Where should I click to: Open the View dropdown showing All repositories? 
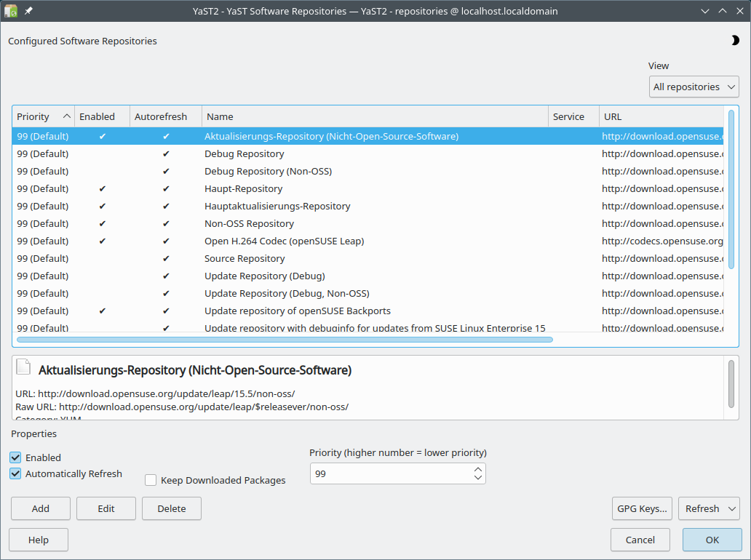pos(694,87)
